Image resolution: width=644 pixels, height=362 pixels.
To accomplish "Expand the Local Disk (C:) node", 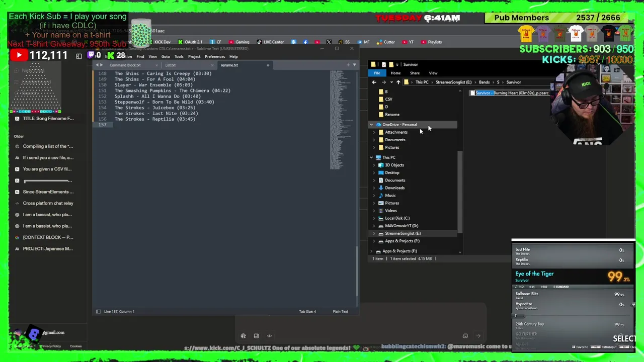I will coord(374,218).
